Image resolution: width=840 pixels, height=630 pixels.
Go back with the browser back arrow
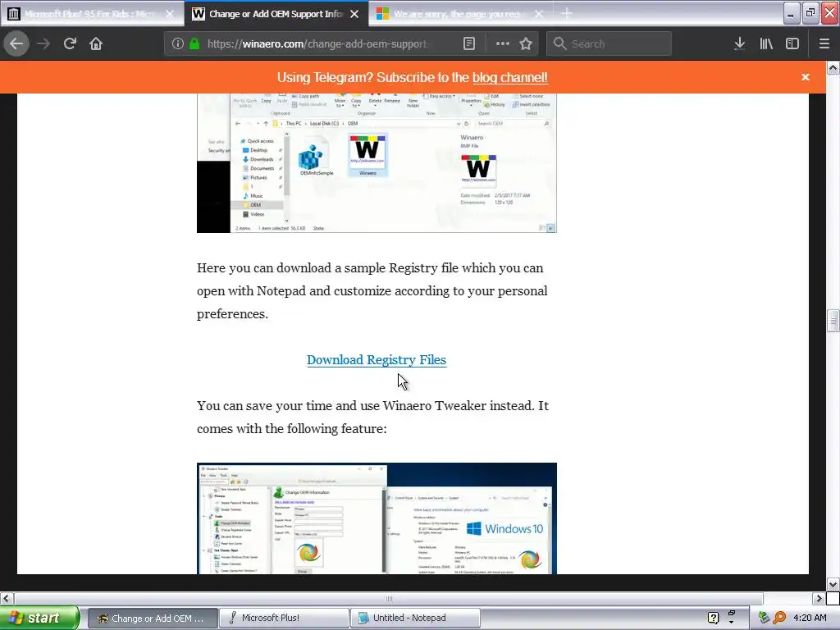[16, 43]
